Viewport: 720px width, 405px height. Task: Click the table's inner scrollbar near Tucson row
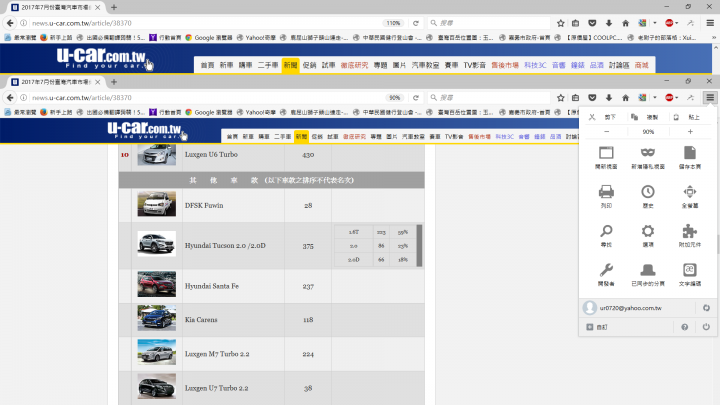419,245
